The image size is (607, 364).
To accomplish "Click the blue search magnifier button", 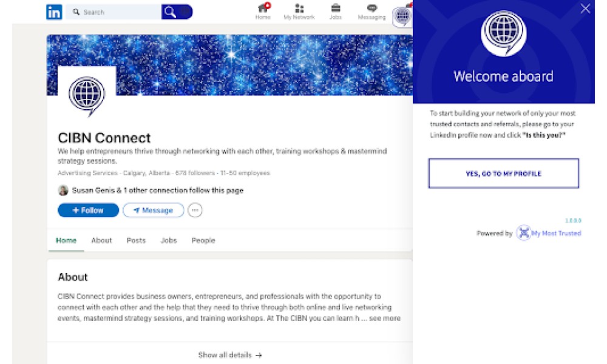I will [177, 12].
